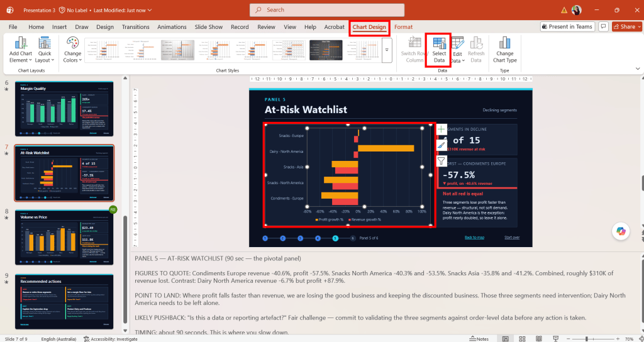Adjust the zoom slider handle
This screenshot has height=342, width=644.
pyautogui.click(x=587, y=339)
